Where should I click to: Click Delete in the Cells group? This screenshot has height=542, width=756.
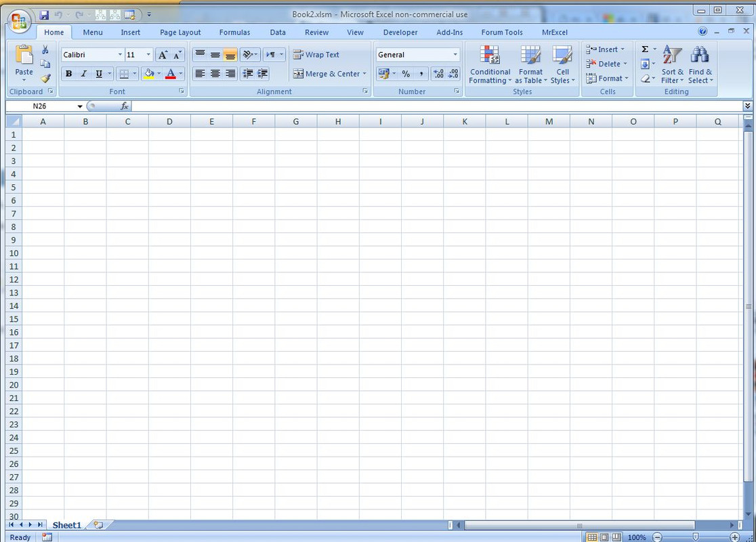tap(606, 64)
